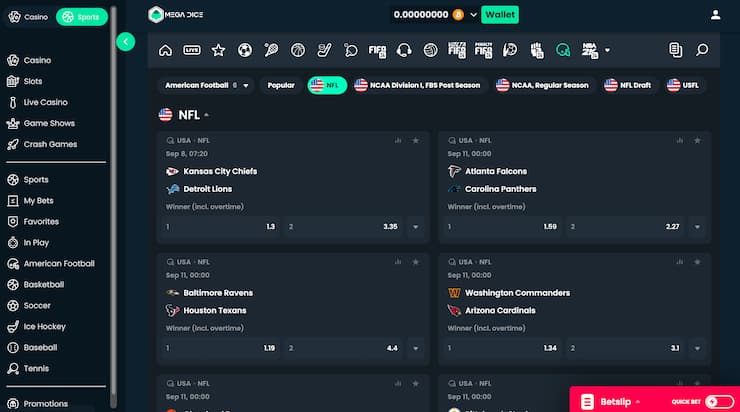740x412 pixels.
Task: Open the Wallet
Action: pyautogui.click(x=500, y=15)
